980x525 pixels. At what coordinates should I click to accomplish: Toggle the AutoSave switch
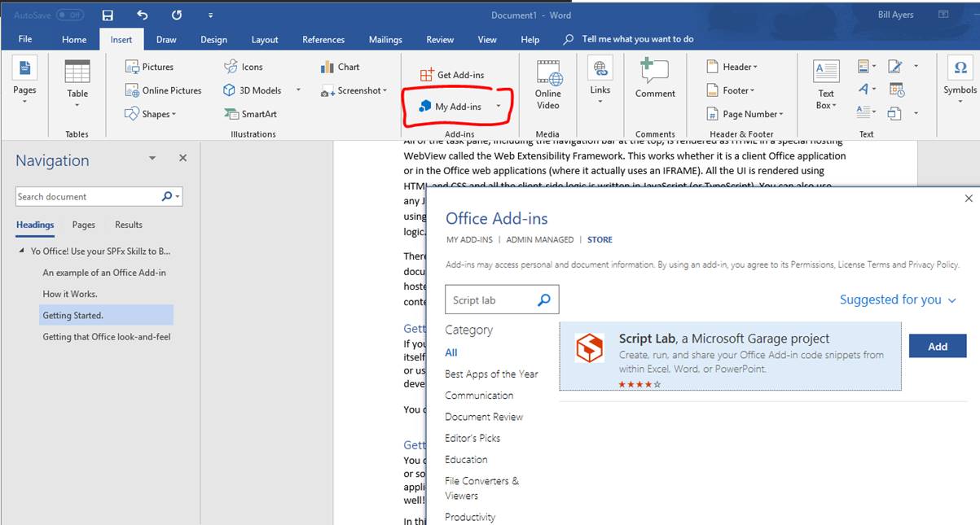point(70,15)
